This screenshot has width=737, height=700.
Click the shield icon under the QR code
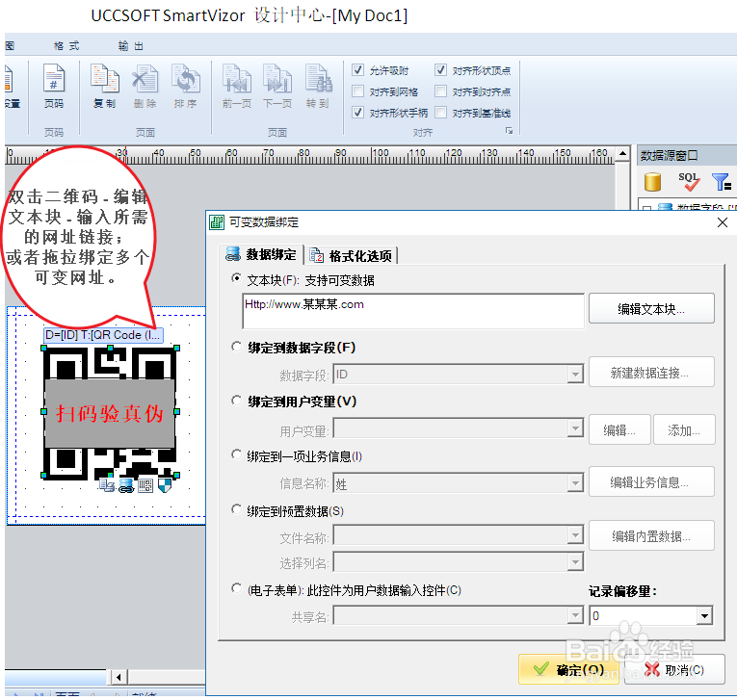point(165,485)
